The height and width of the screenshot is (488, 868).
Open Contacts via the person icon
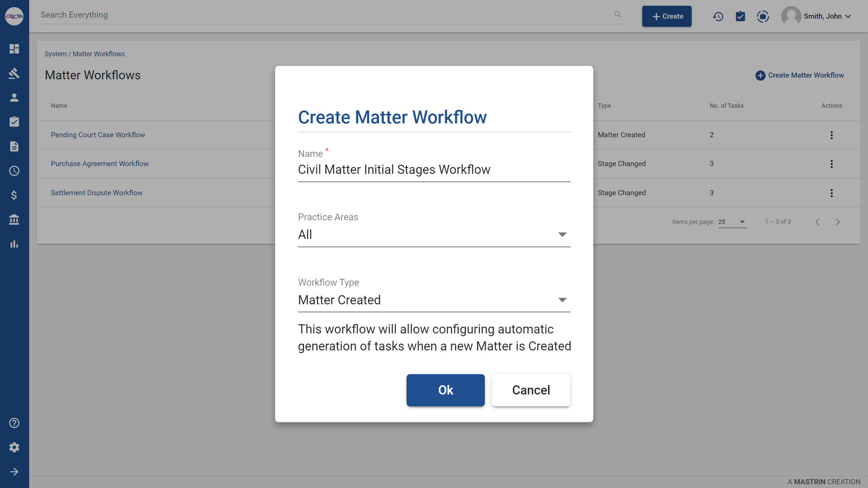(x=14, y=98)
